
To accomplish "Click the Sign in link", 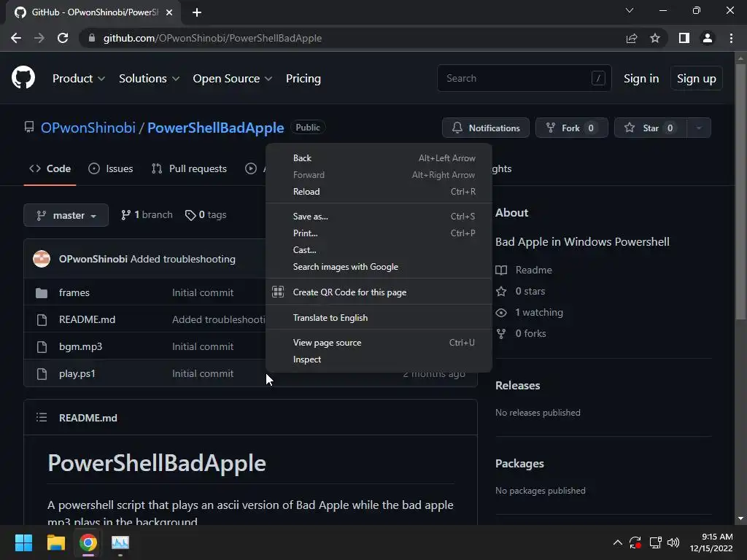I will (641, 79).
